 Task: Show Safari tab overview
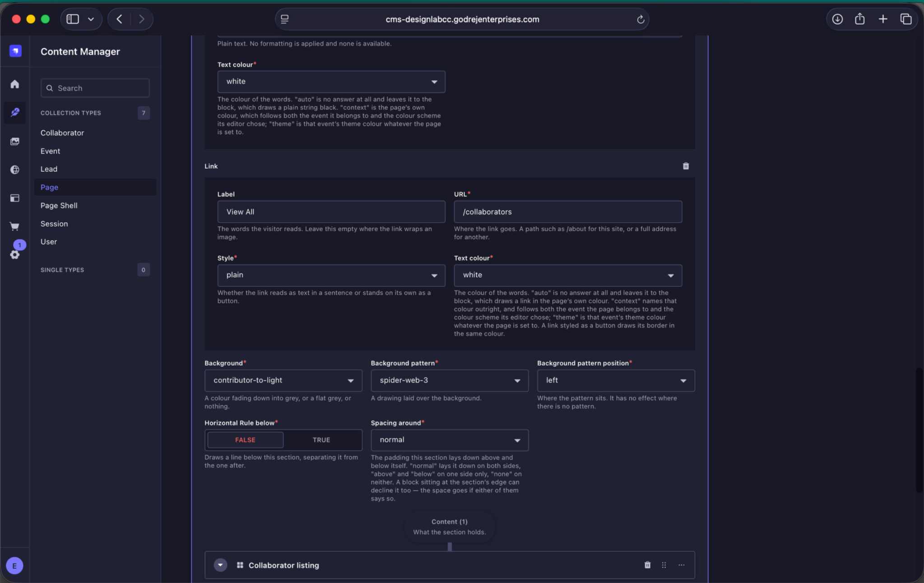pyautogui.click(x=906, y=19)
